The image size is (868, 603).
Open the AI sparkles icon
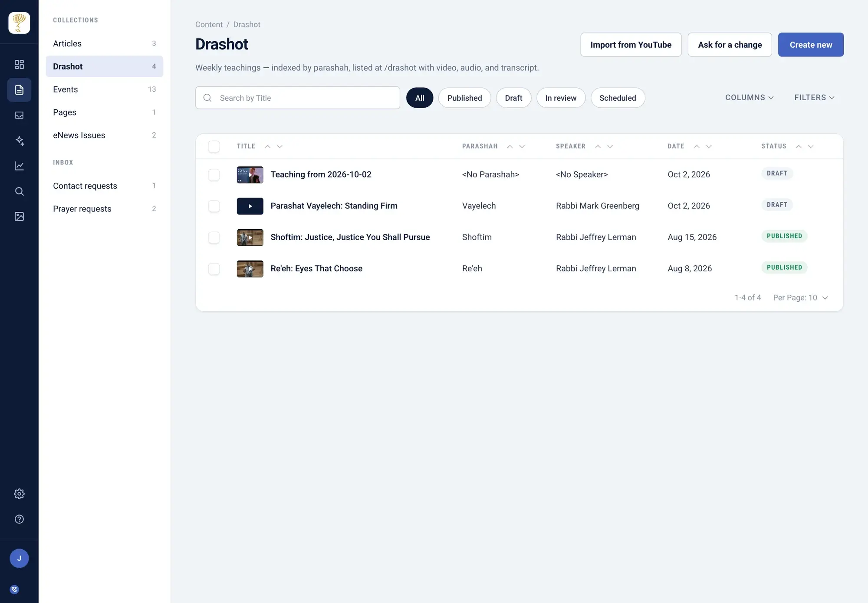(x=19, y=141)
